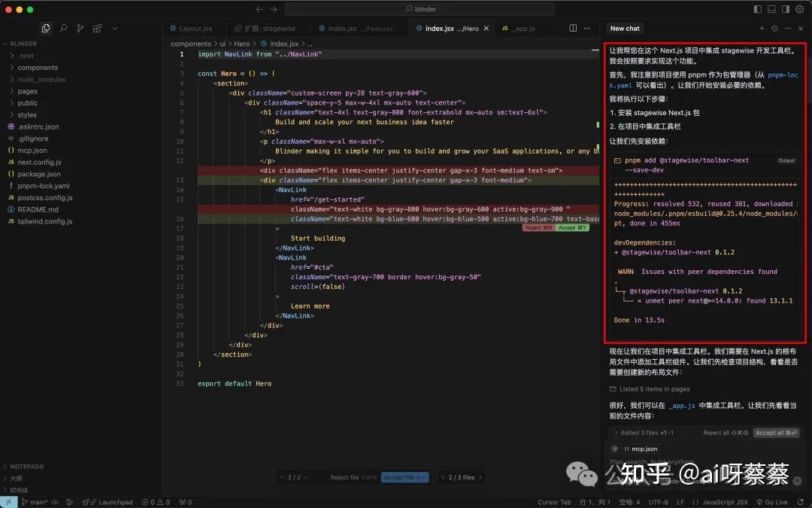
Task: Start Go Live server
Action: (x=772, y=502)
